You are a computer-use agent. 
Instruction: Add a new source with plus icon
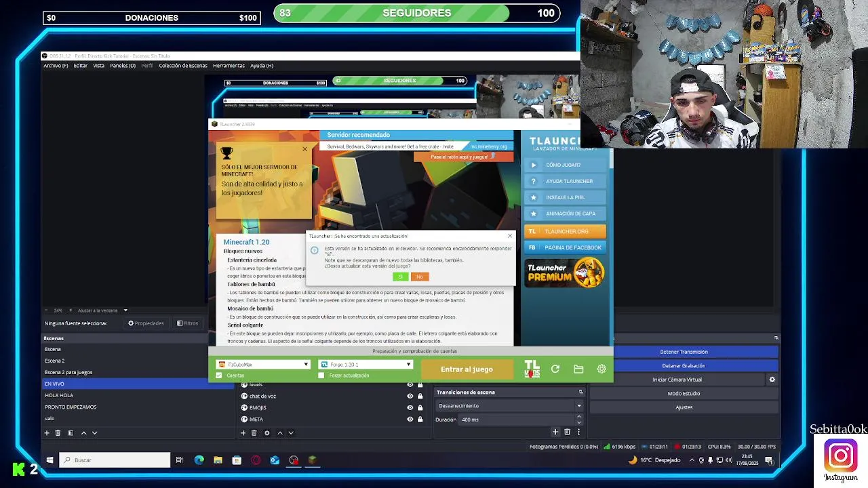pyautogui.click(x=243, y=433)
